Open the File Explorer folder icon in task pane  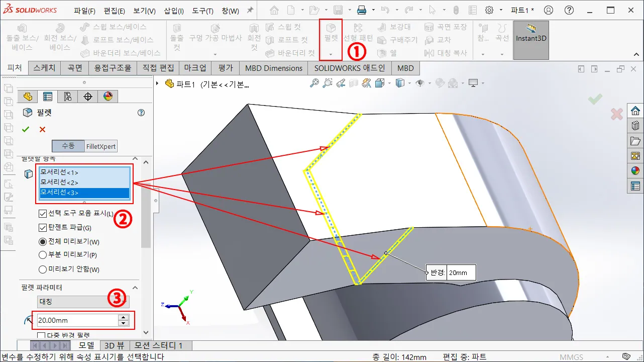tap(635, 141)
